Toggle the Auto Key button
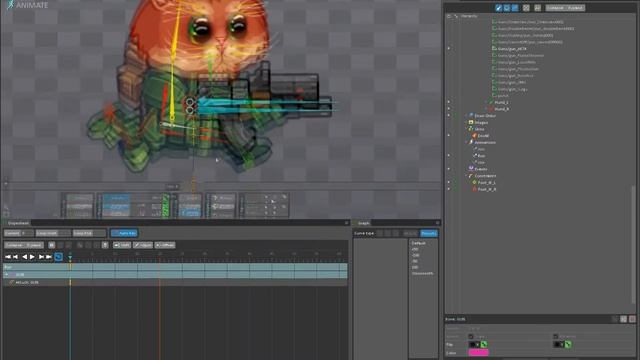 point(124,233)
